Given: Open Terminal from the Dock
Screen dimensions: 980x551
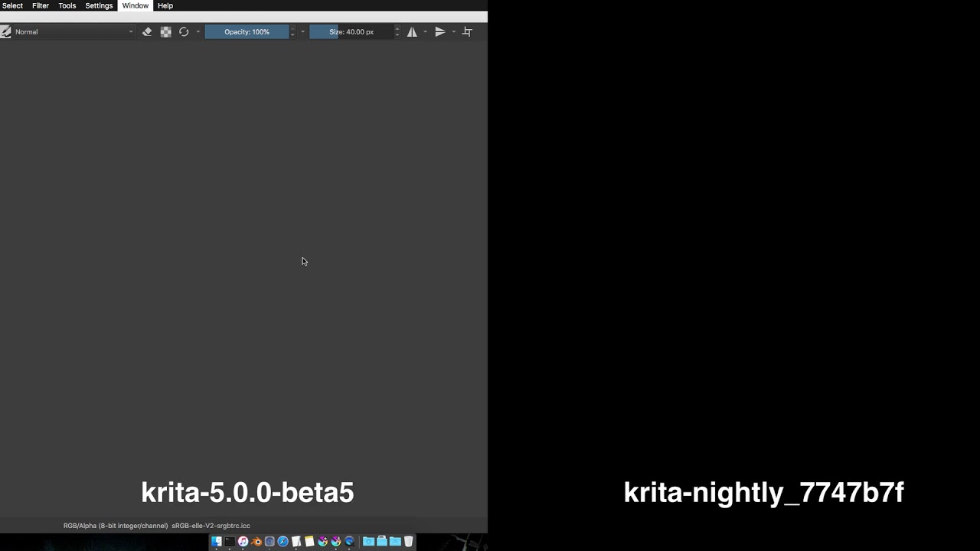Looking at the screenshot, I should pyautogui.click(x=230, y=542).
